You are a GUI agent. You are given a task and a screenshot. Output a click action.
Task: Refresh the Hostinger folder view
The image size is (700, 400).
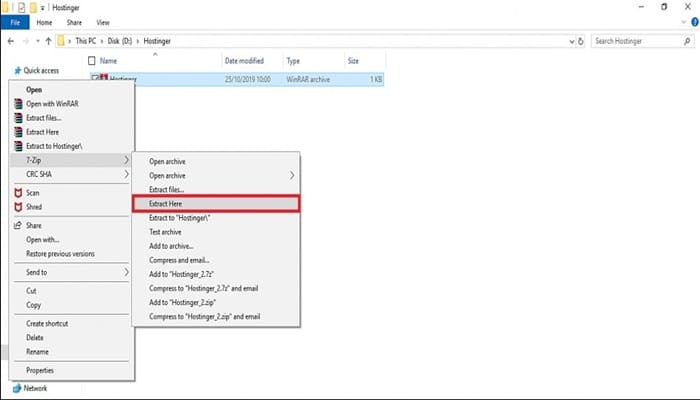[580, 41]
